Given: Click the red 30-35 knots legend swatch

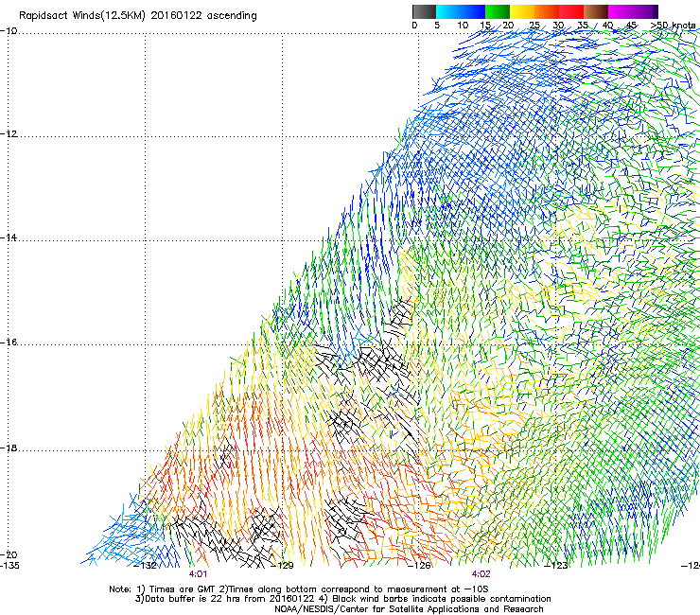Looking at the screenshot, I should [571, 11].
